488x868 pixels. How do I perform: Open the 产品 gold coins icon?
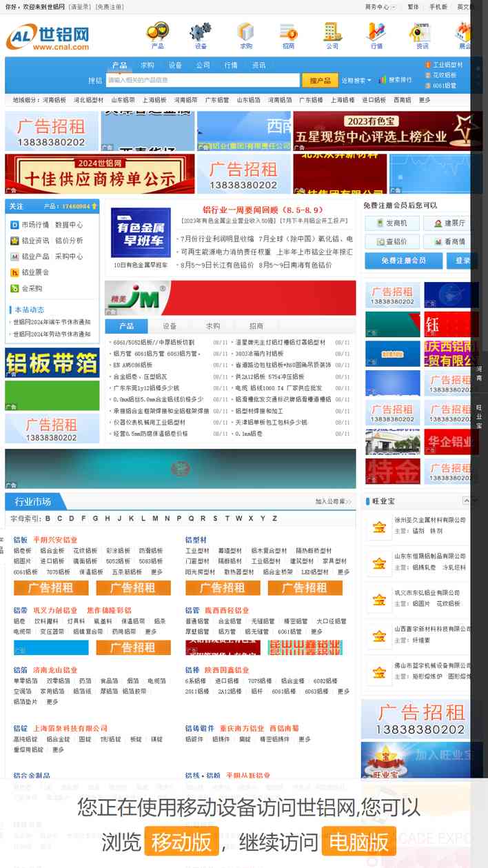(157, 32)
